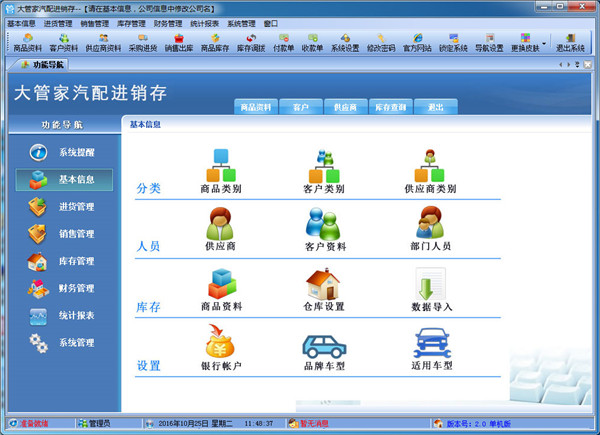
Task: Click the 客户 quick tab button
Action: coord(301,107)
